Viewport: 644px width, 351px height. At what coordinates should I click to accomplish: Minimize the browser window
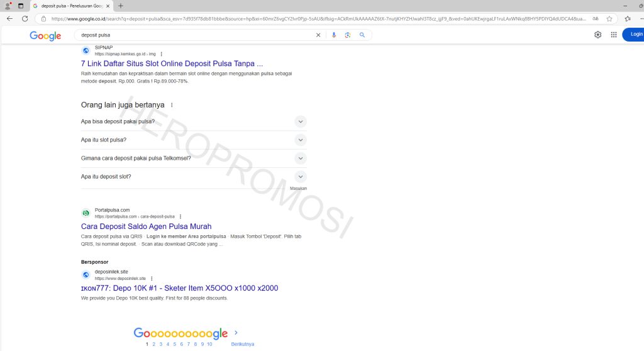tap(625, 6)
